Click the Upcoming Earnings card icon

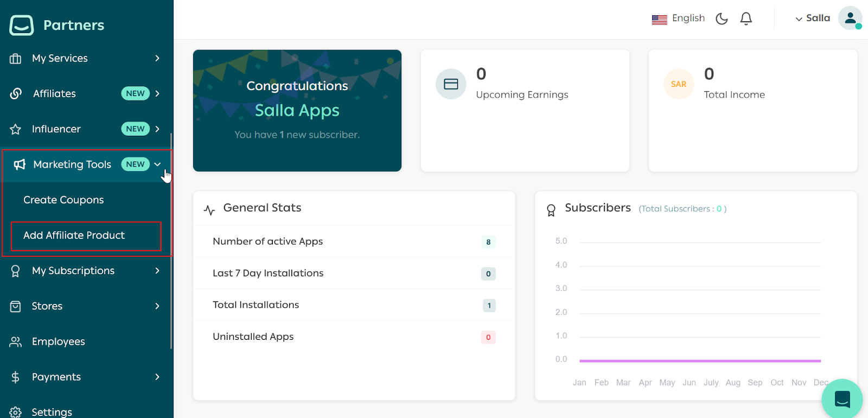click(x=451, y=84)
